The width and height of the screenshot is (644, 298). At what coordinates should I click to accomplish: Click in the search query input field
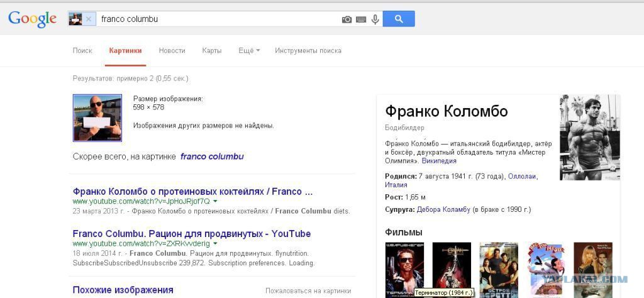click(218, 19)
